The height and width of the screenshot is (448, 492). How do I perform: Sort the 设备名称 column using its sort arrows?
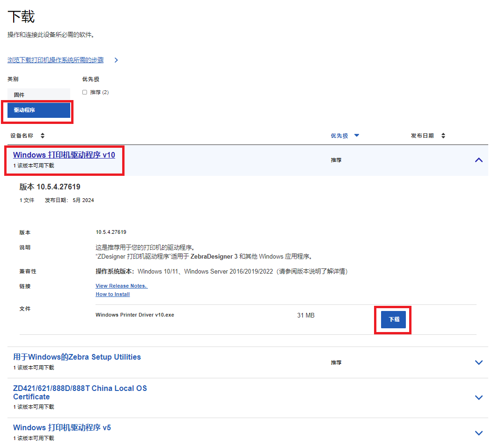tap(42, 135)
